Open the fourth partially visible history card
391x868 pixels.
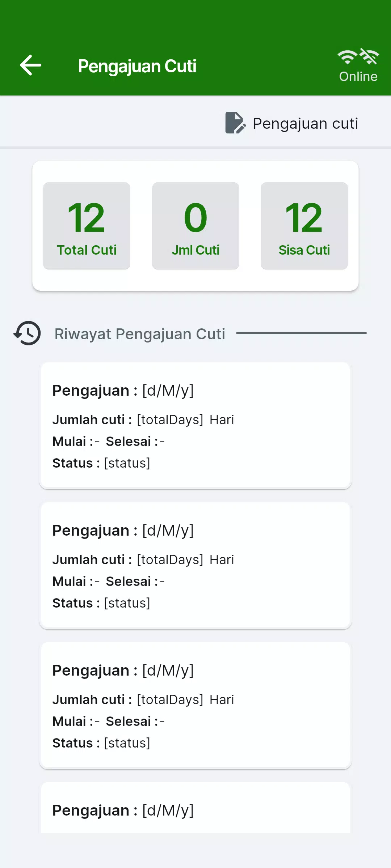point(195,810)
